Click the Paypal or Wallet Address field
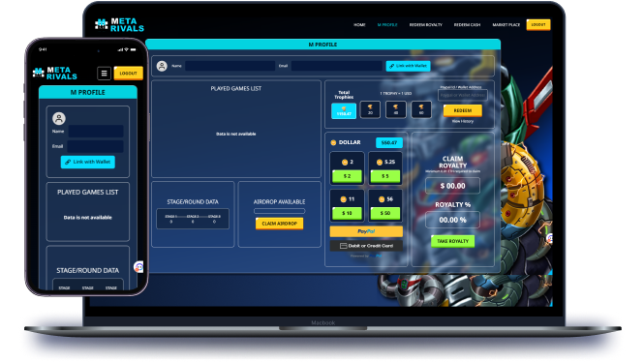The image size is (644, 362). coord(463,95)
